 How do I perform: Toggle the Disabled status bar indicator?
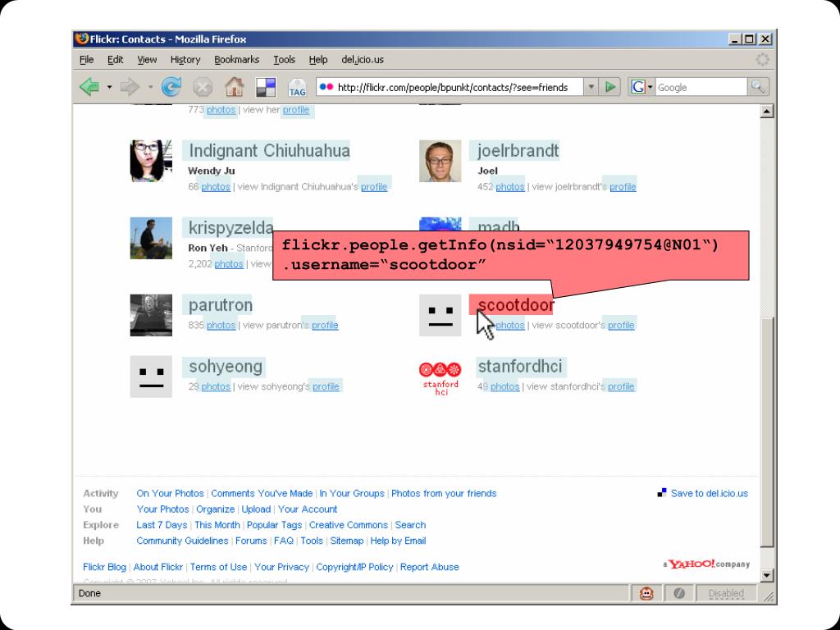click(725, 593)
